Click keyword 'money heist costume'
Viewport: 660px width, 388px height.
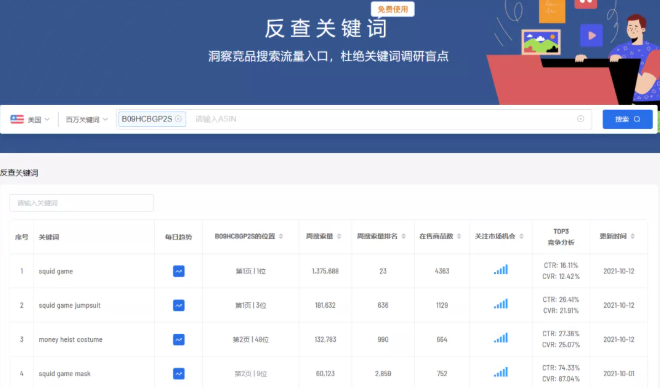(71, 340)
